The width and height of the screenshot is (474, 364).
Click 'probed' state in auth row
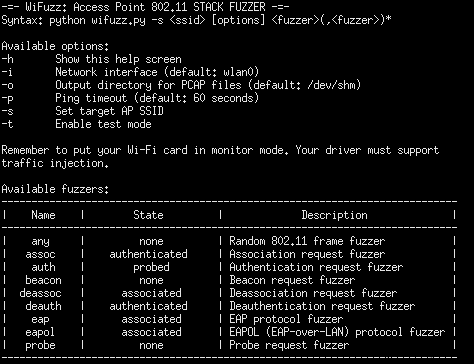tap(151, 267)
